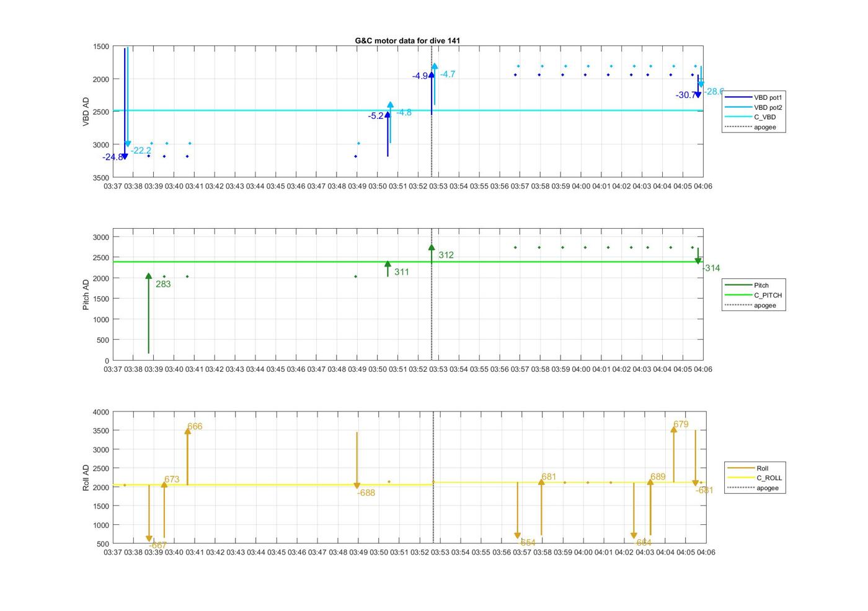Click the "673" roll data label
The width and height of the screenshot is (868, 611).
172,480
